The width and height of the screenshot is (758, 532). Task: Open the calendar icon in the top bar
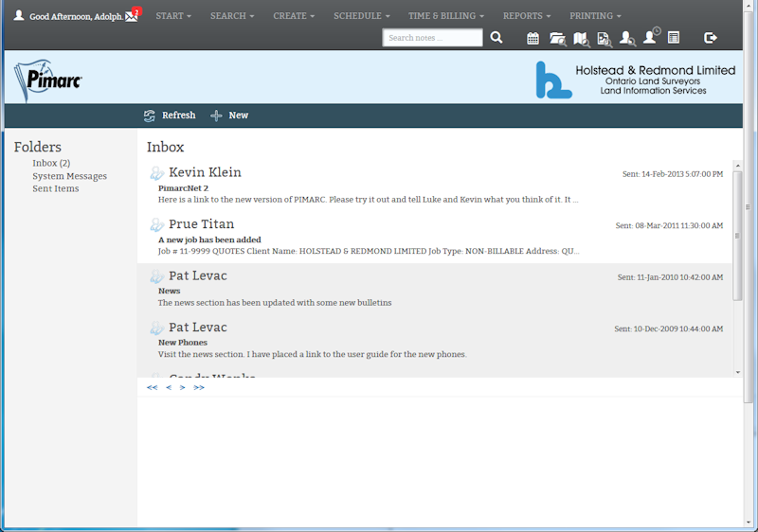[532, 38]
